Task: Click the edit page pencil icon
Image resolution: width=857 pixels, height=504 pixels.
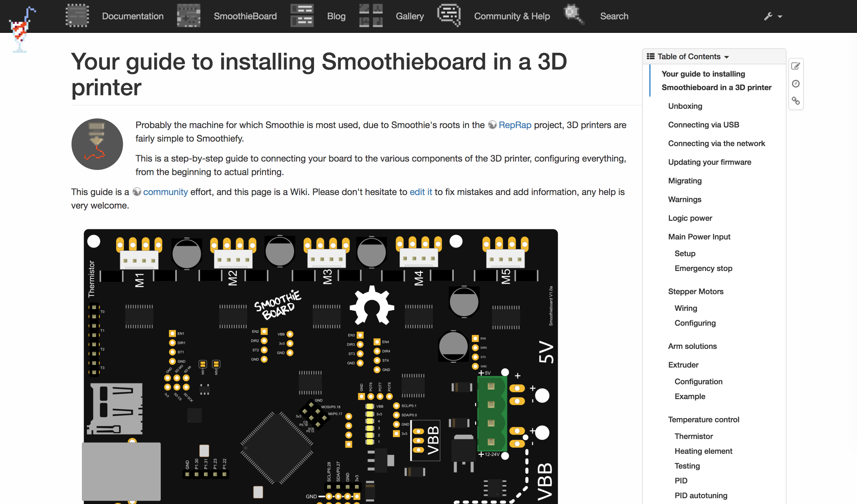Action: point(795,66)
